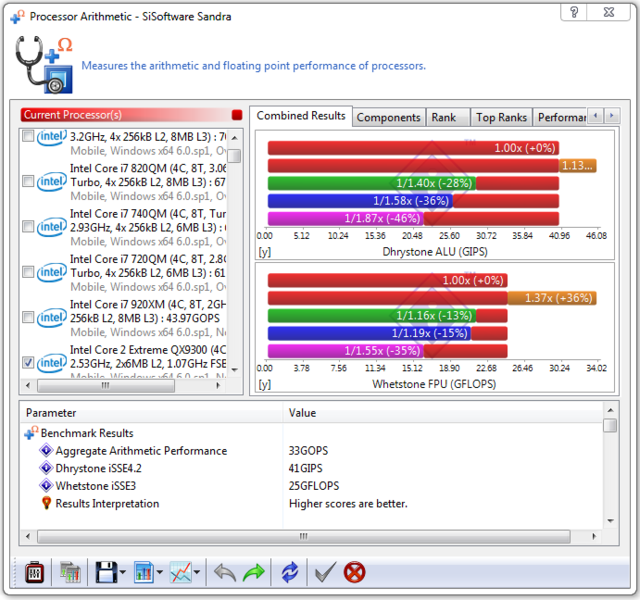The image size is (640, 600).
Task: Click the Intel logo for Core i7 820QM
Action: [x=51, y=181]
